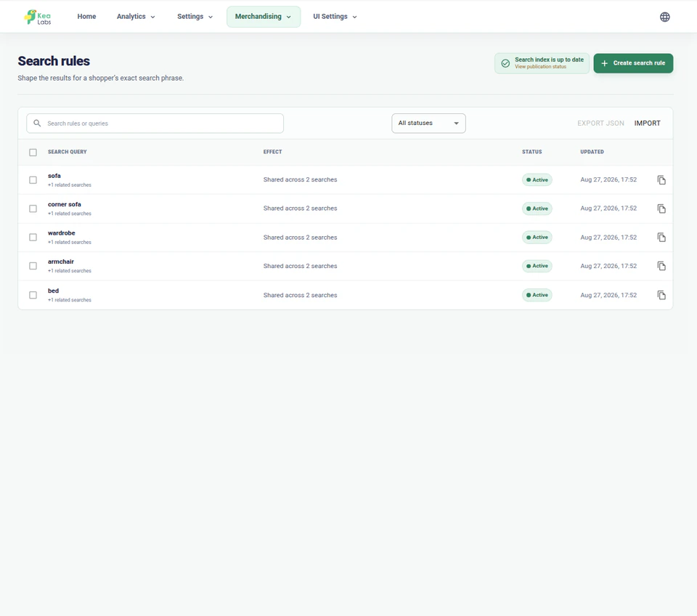Click the UPDATED column header
Image resolution: width=697 pixels, height=616 pixels.
(592, 152)
